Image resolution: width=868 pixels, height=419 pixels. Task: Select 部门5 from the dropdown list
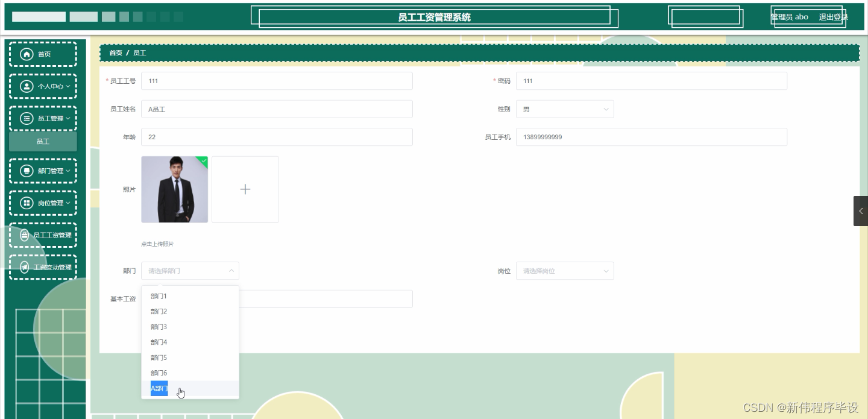tap(190, 358)
